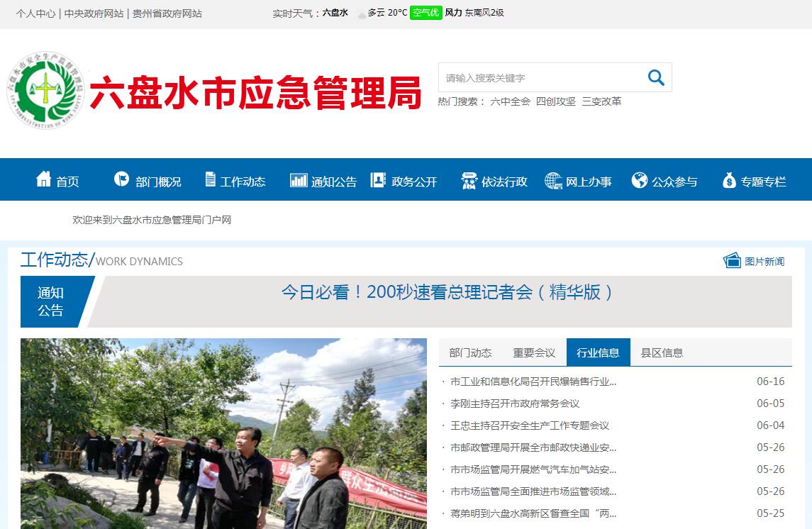Click the 06-16 date entry
Viewport: 812px width, 529px height.
[771, 382]
